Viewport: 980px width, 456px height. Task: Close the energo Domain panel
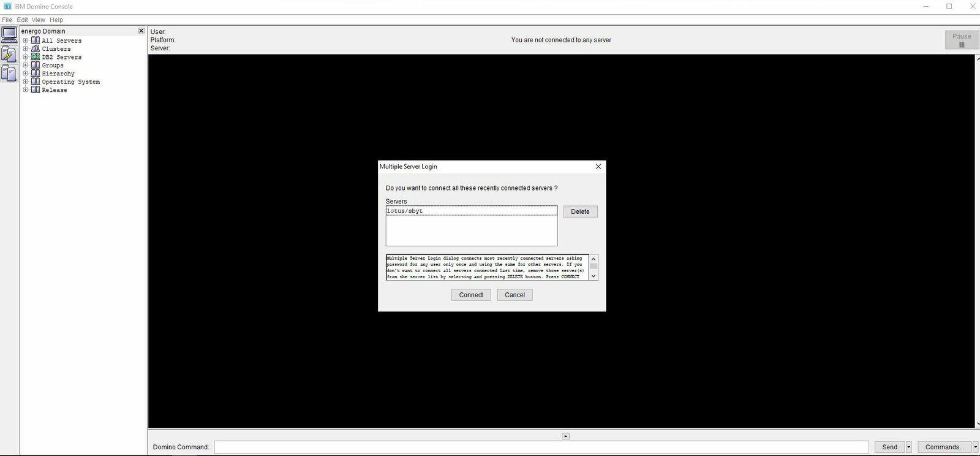(x=141, y=31)
